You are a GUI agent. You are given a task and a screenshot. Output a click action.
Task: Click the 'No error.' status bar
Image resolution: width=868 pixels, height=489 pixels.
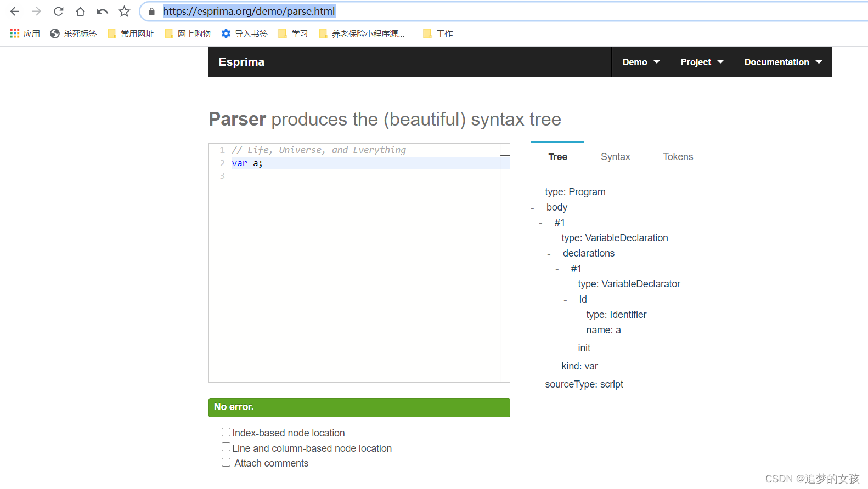[x=359, y=407]
